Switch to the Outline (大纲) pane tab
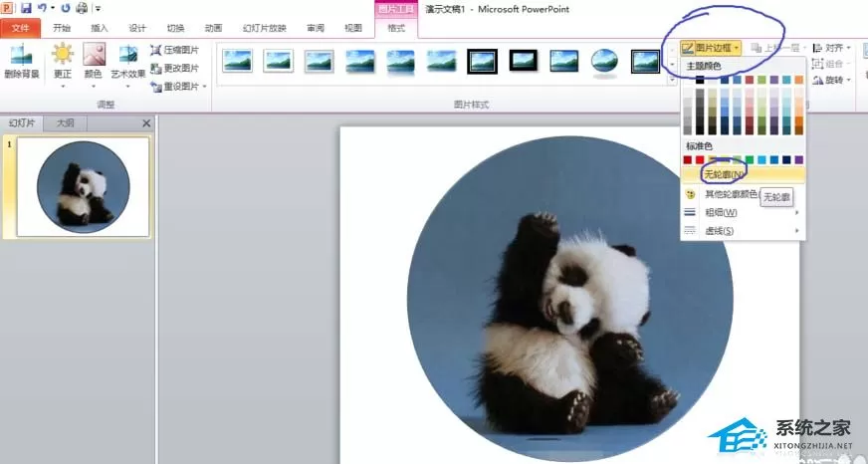This screenshot has height=464, width=868. tap(65, 123)
